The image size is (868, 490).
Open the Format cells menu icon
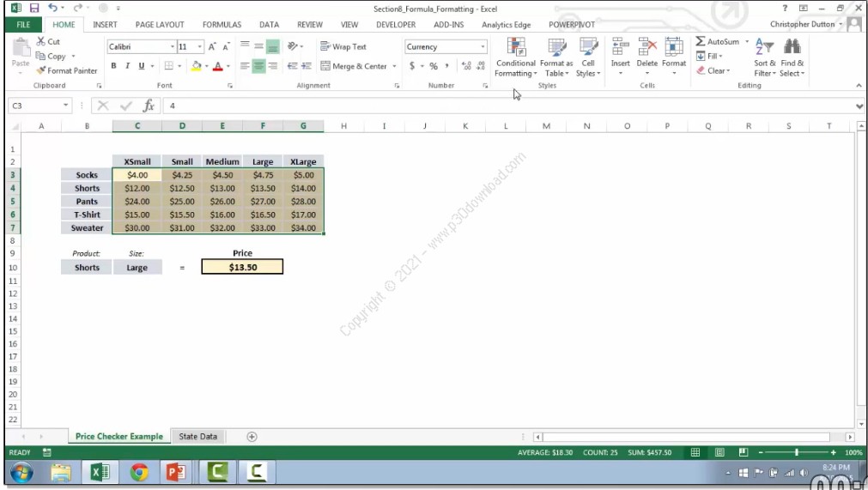(x=674, y=46)
